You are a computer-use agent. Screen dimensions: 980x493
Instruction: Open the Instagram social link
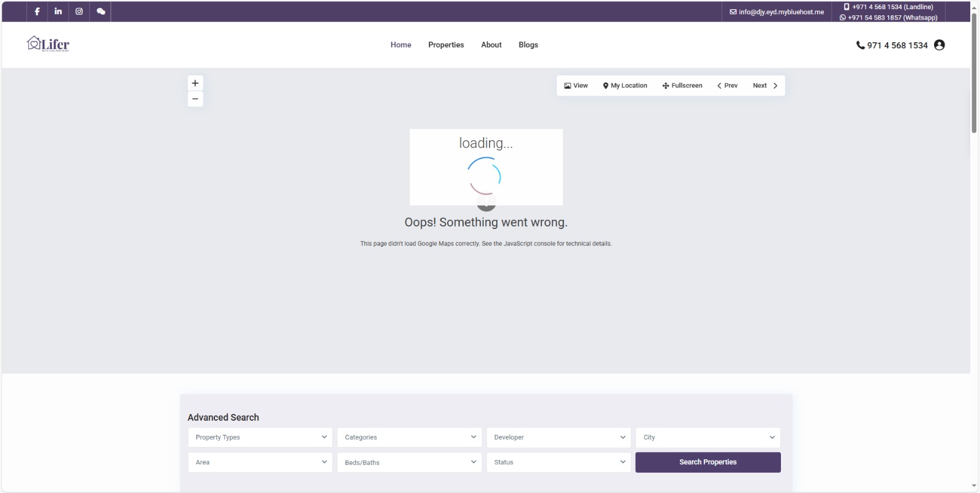click(x=79, y=12)
